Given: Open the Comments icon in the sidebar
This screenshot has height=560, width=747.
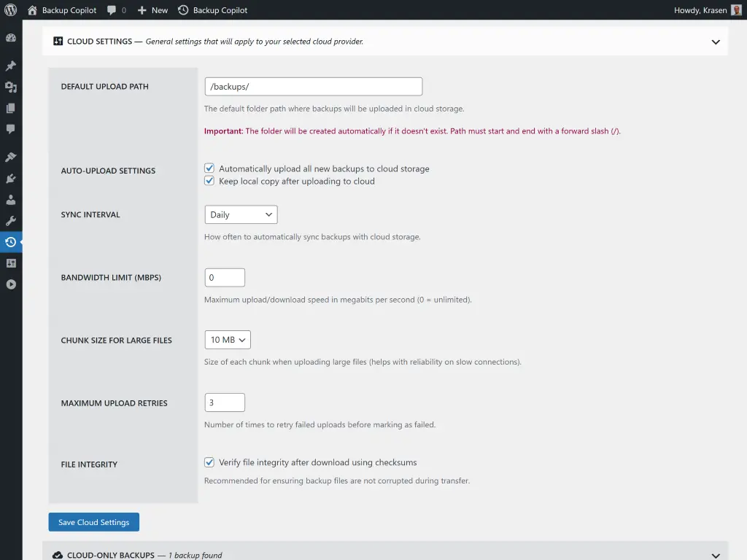Looking at the screenshot, I should 11,128.
